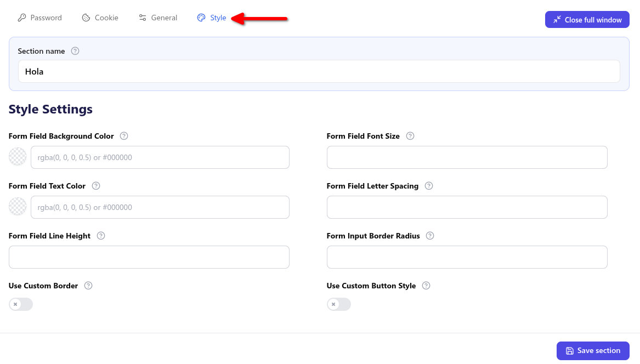Viewport: 640px width, 364px height.
Task: Open help for Use Custom Button Style
Action: pyautogui.click(x=426, y=286)
